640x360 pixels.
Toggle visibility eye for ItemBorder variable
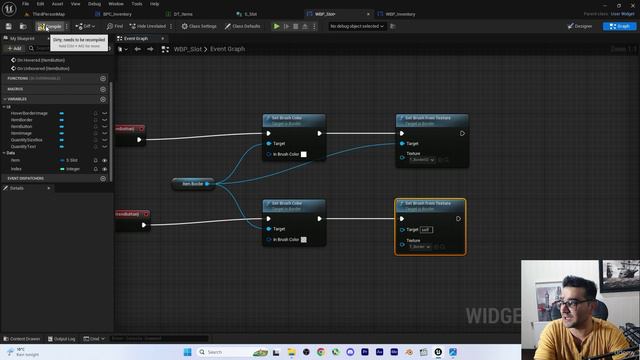[104, 120]
